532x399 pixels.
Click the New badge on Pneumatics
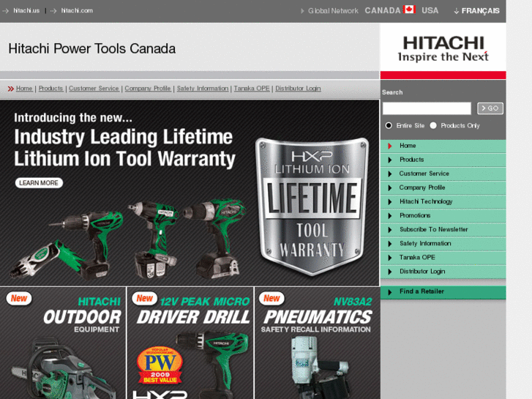(x=271, y=298)
